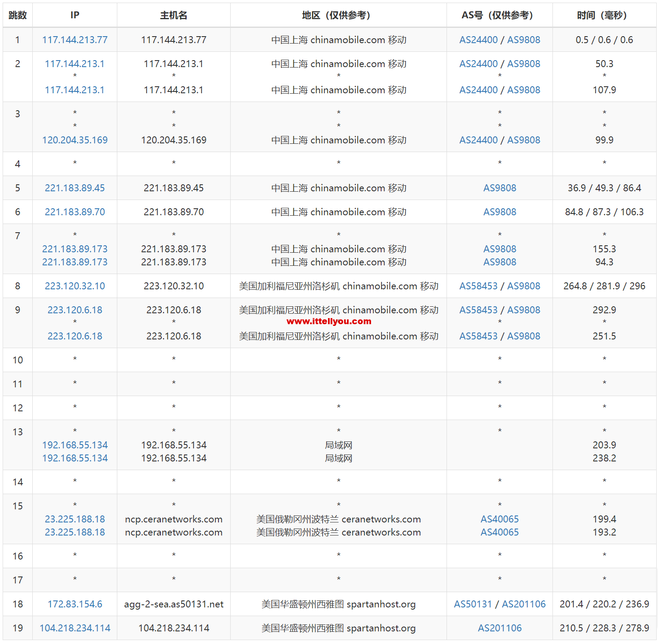The image size is (658, 644).
Task: Click the AS50131 link in hop 18
Action: [473, 604]
